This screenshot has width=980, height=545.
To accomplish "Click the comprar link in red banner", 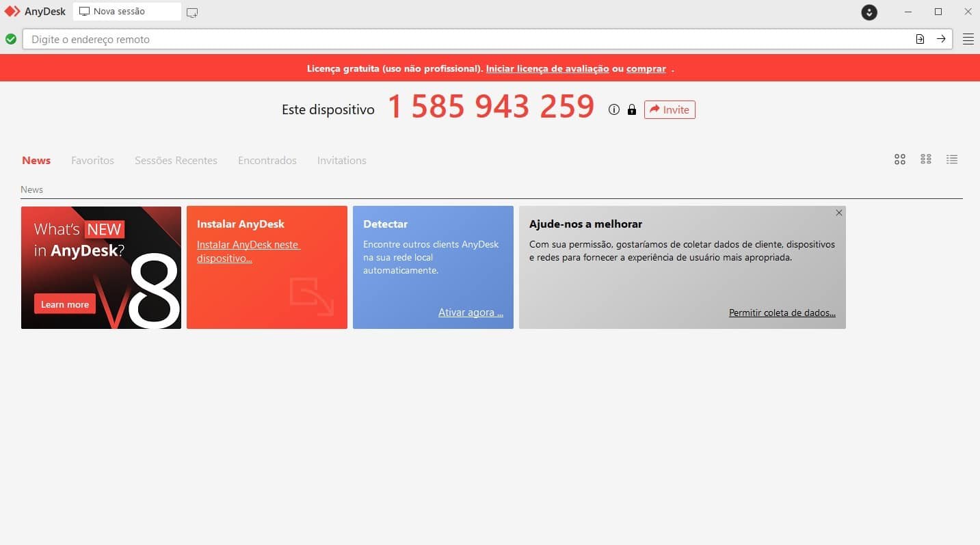I will [x=646, y=68].
